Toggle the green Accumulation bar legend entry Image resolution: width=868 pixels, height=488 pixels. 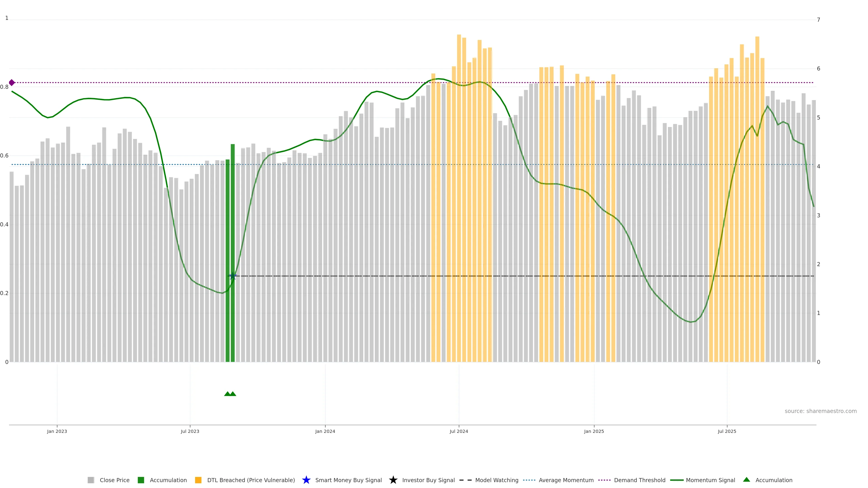[x=141, y=480]
